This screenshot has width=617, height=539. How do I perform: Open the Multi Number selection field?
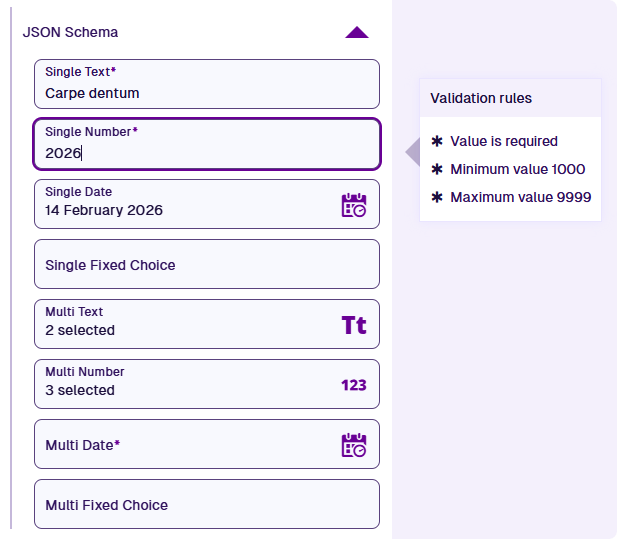tap(180, 384)
